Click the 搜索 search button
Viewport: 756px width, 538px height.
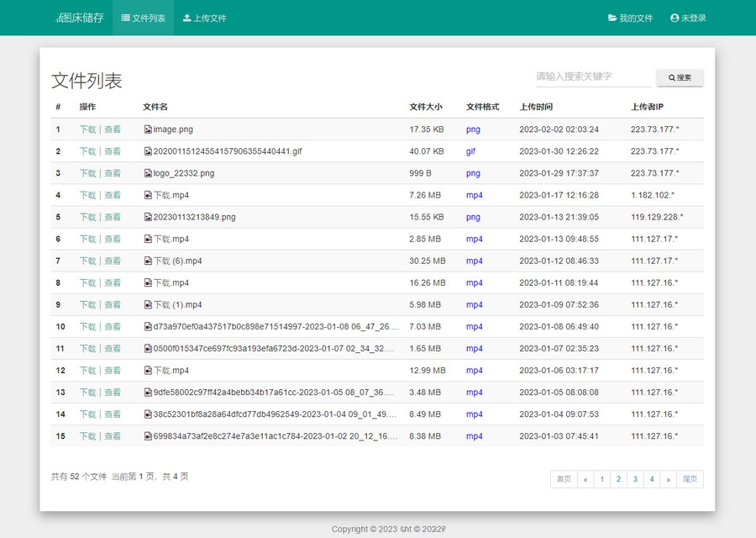[x=680, y=77]
